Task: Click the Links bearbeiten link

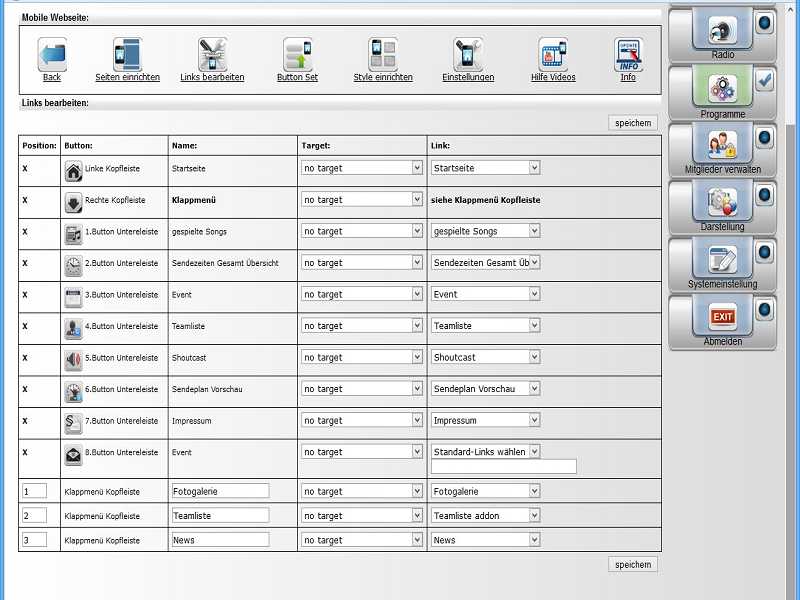Action: [212, 77]
